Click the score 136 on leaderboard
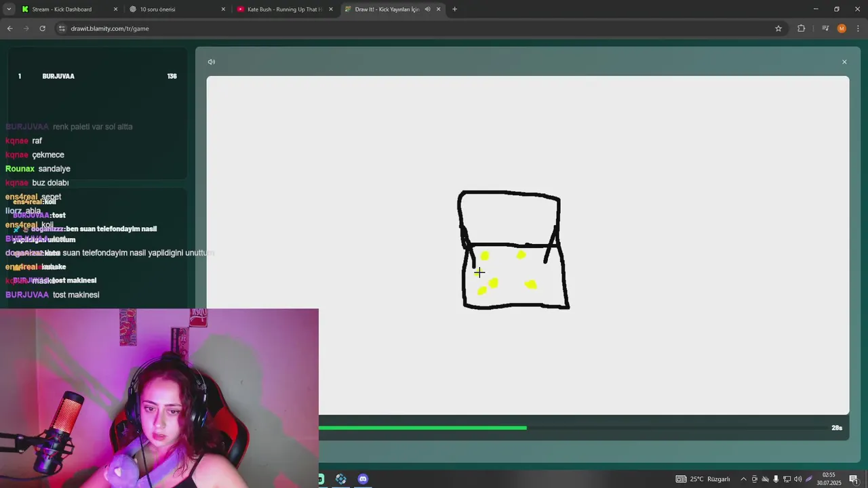The height and width of the screenshot is (488, 868). [x=172, y=76]
